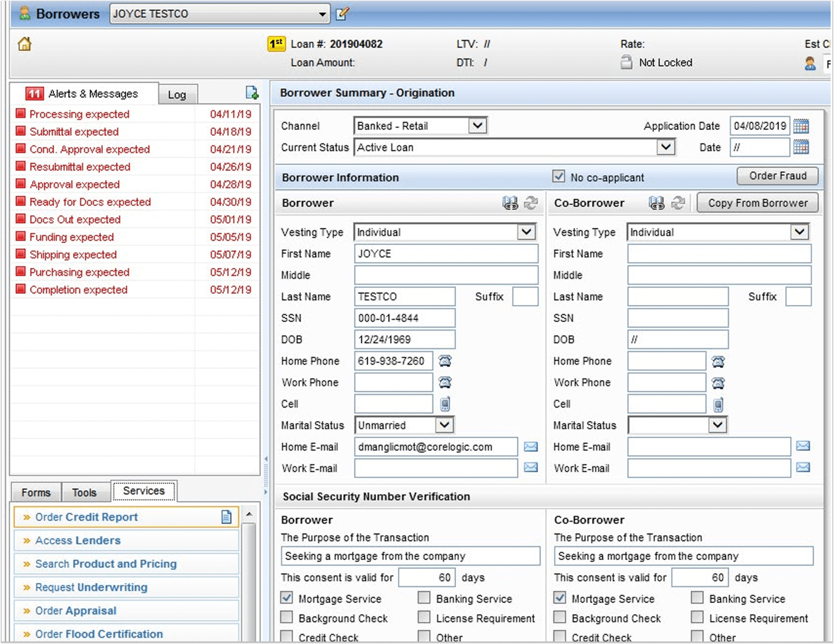Open the Application Date calendar icon

pyautogui.click(x=801, y=126)
